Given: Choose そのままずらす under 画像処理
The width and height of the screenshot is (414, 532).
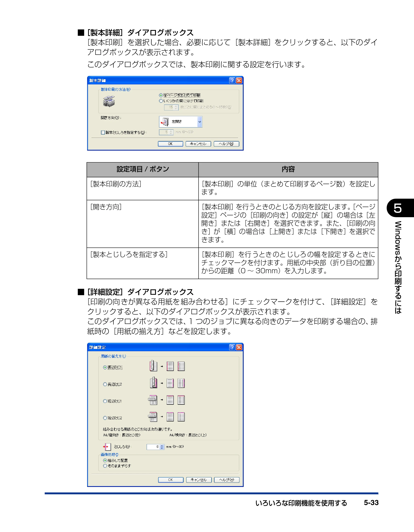Looking at the screenshot, I should tap(105, 466).
